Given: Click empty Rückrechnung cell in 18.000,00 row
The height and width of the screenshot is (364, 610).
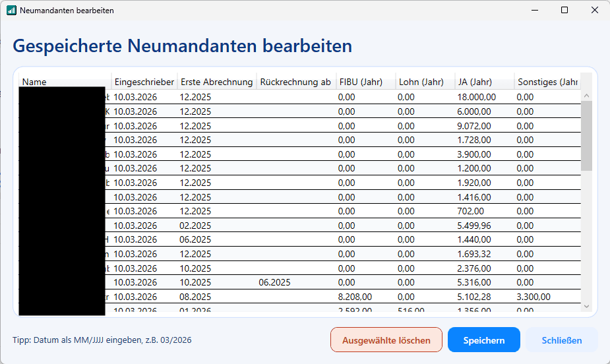Looking at the screenshot, I should coord(296,97).
